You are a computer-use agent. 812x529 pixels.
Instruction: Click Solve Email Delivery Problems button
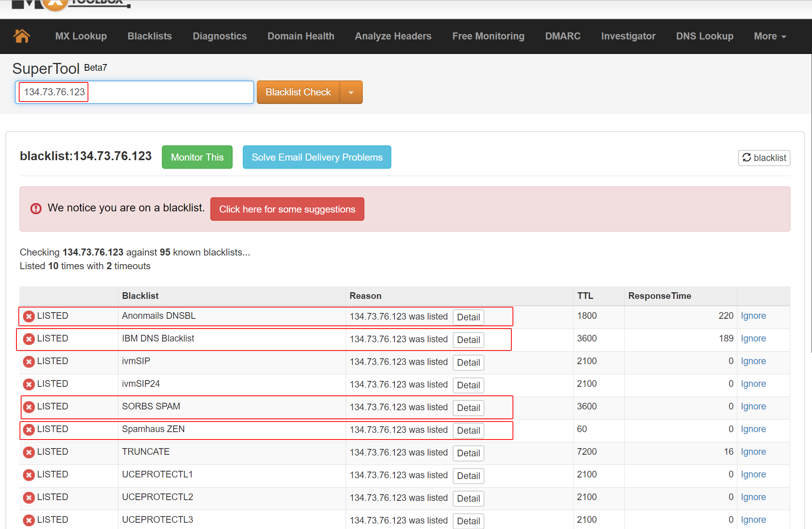point(317,157)
